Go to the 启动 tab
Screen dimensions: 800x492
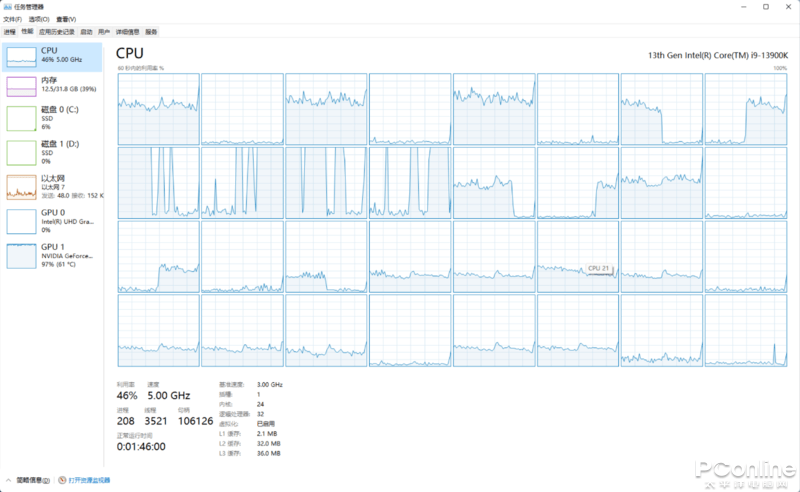(86, 32)
